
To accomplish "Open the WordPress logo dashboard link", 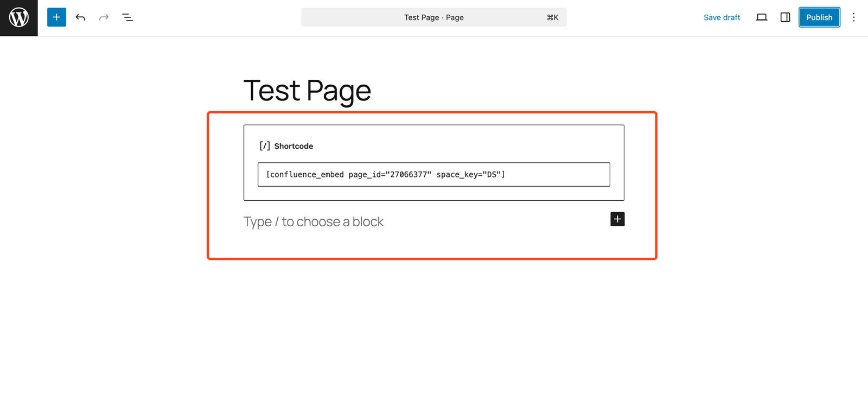I will 19,18.
